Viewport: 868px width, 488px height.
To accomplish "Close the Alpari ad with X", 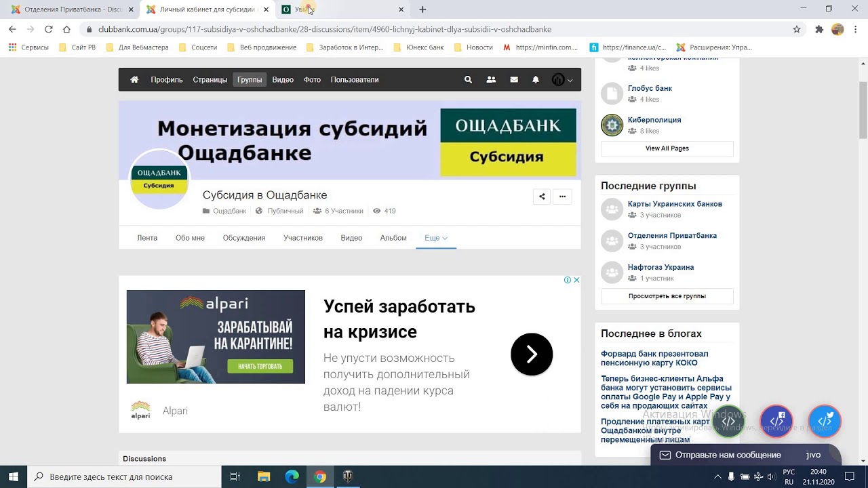I will [x=576, y=280].
